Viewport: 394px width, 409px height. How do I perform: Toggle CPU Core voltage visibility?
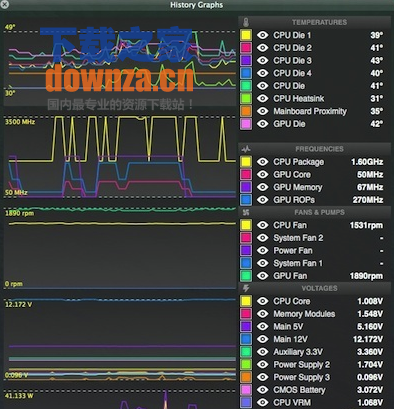(263, 301)
